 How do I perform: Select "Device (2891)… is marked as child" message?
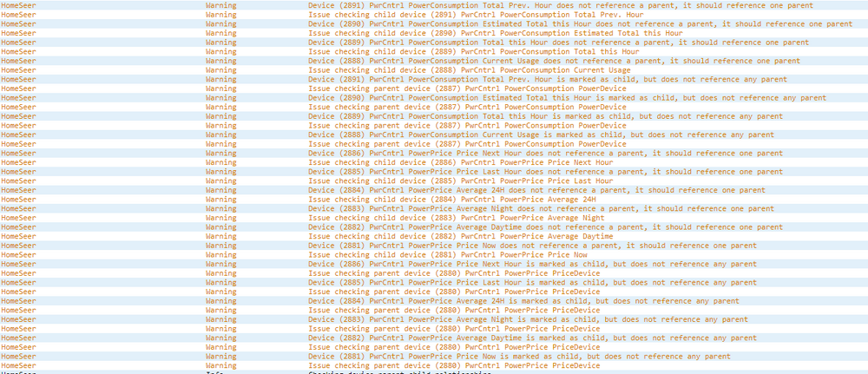(547, 80)
